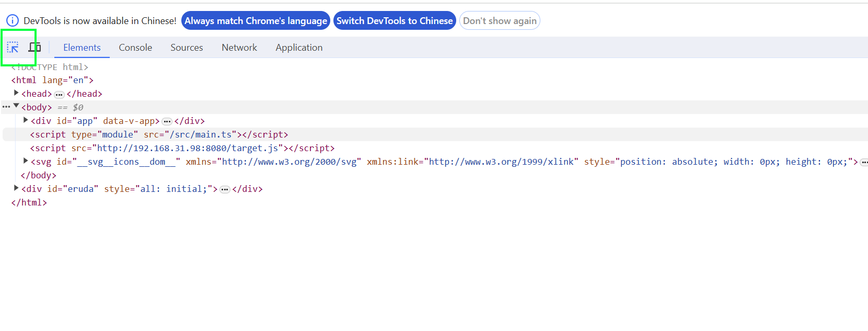Viewport: 868px width, 331px height.
Task: Open the Application tab
Action: coord(299,48)
